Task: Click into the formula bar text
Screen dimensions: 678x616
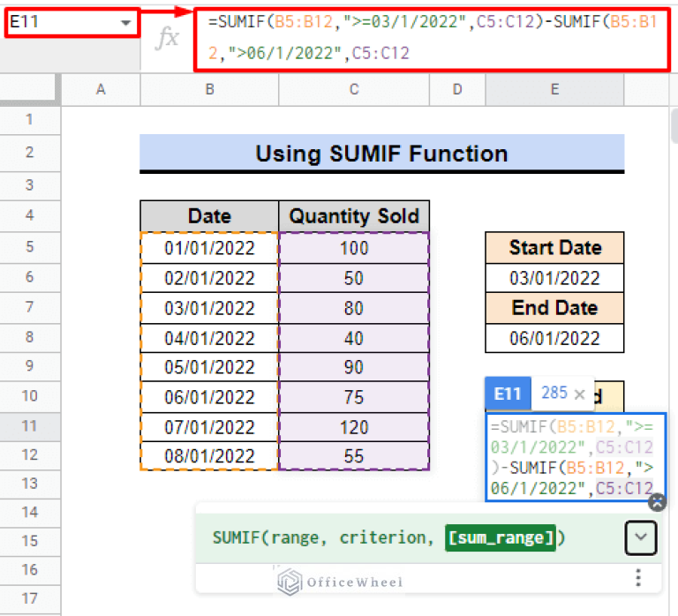Action: pyautogui.click(x=433, y=38)
